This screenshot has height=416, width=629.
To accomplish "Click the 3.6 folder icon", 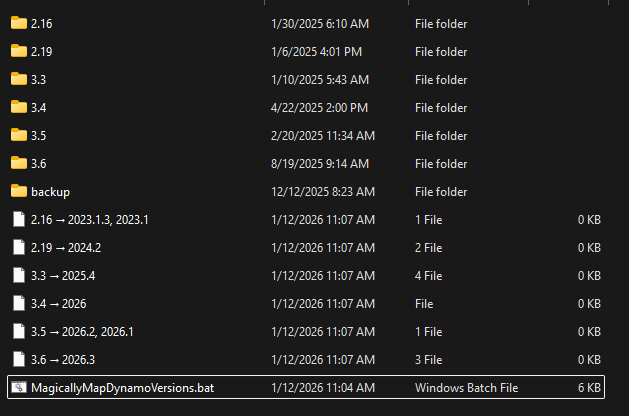I will click(x=18, y=163).
